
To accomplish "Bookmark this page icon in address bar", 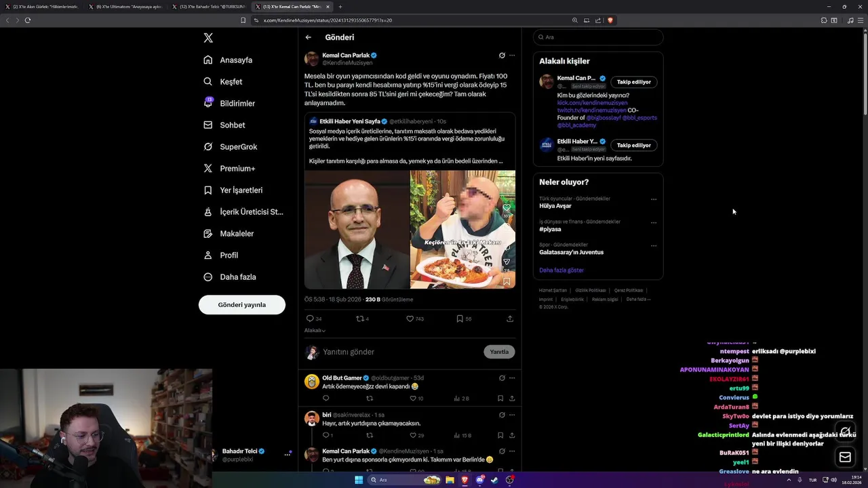I will click(243, 20).
